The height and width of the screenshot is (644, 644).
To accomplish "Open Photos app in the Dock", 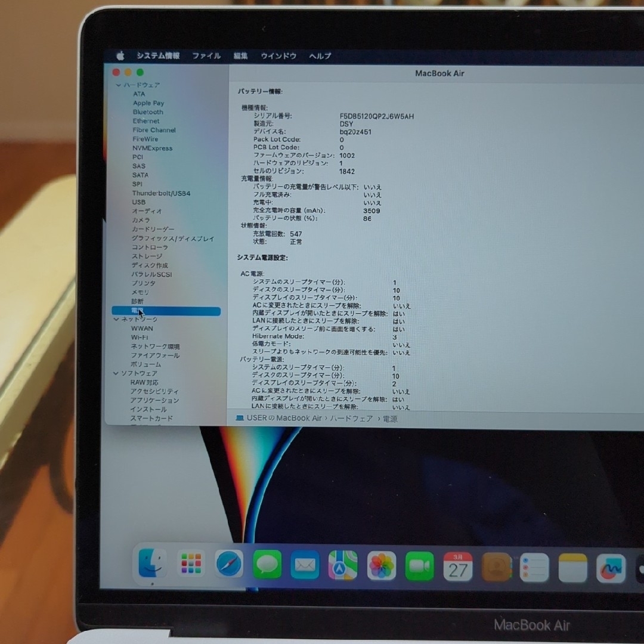I will [x=381, y=566].
